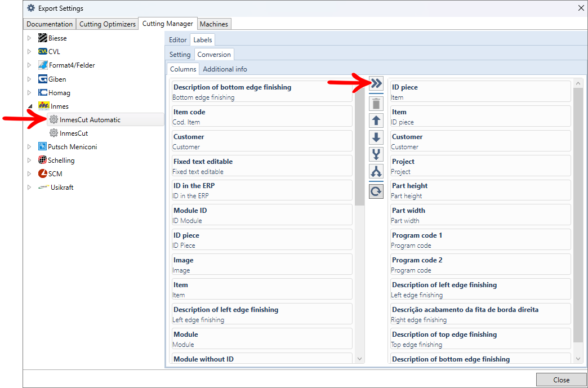The height and width of the screenshot is (388, 588).
Task: Select 'ID in the ERP' entry
Action: coord(262,190)
